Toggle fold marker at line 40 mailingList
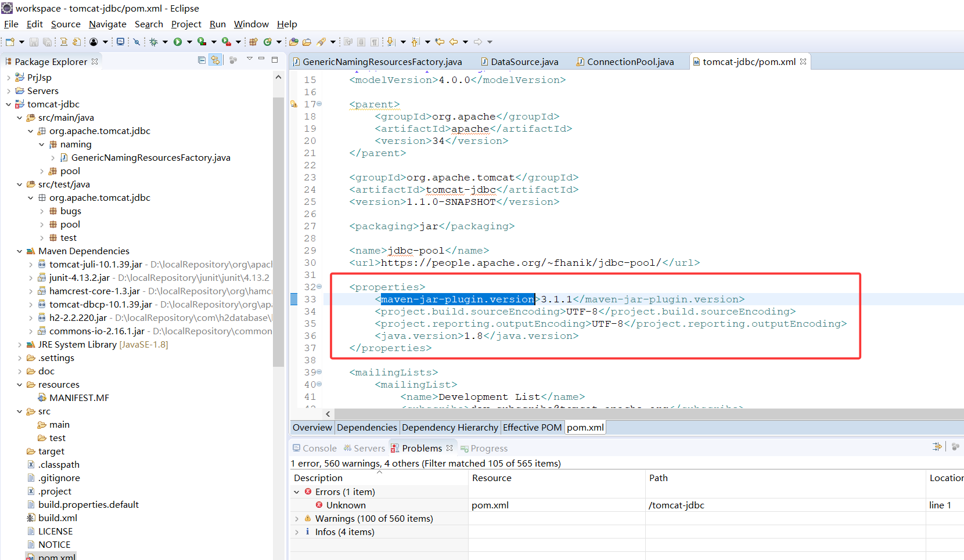 tap(319, 384)
